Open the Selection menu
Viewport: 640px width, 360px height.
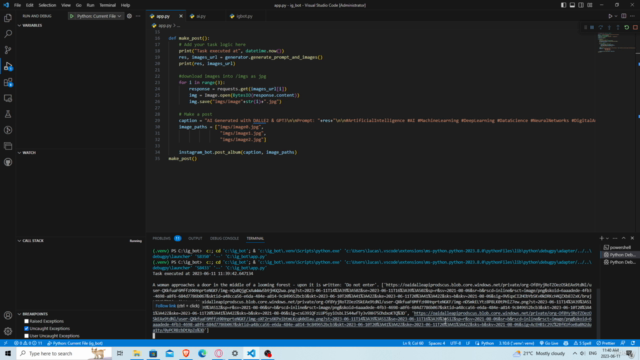pyautogui.click(x=47, y=5)
